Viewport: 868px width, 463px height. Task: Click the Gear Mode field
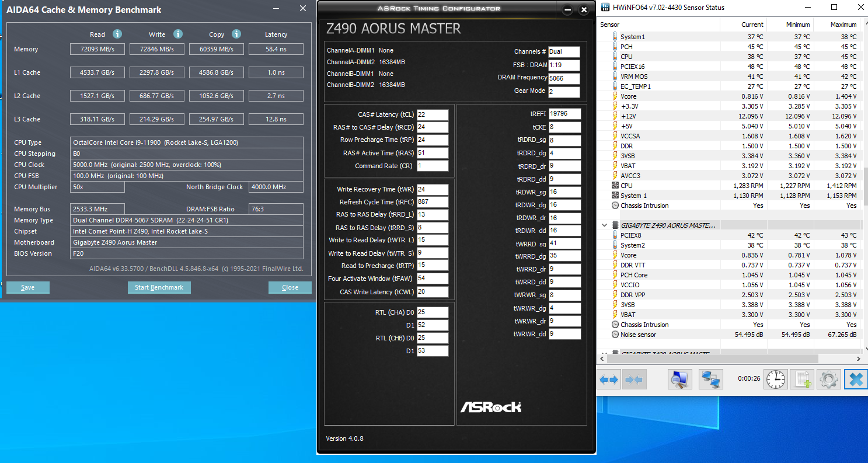point(564,92)
